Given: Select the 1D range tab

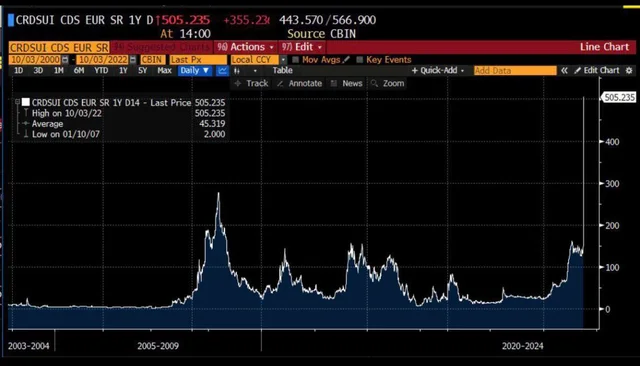Looking at the screenshot, I should [18, 70].
